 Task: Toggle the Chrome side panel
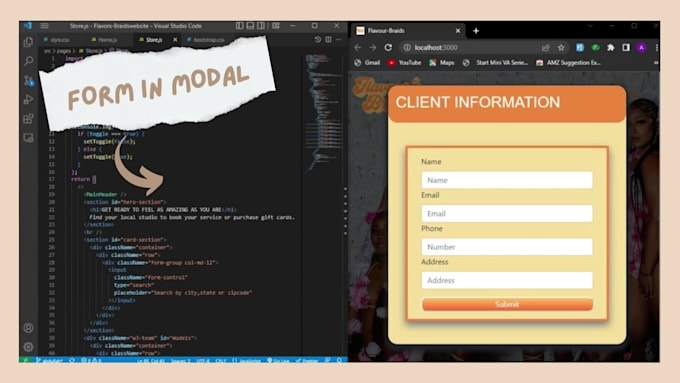[x=626, y=47]
